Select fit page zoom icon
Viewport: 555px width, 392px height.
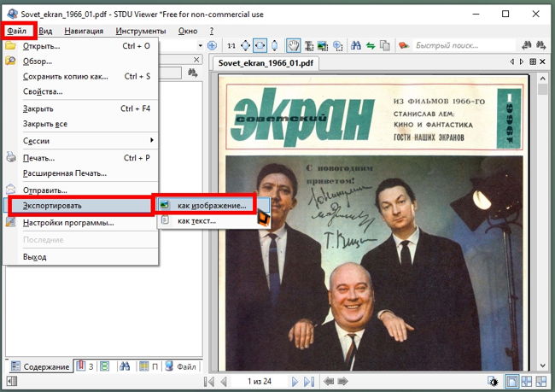click(x=245, y=45)
